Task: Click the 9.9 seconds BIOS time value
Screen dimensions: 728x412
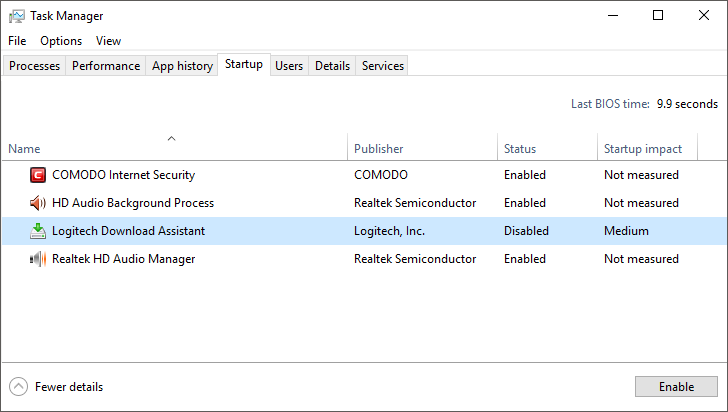Action: click(x=687, y=104)
